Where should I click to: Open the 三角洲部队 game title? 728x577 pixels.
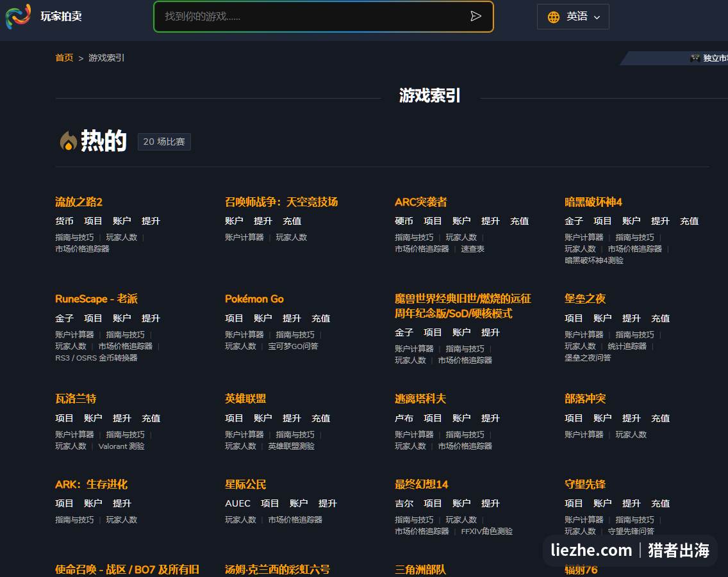(420, 569)
